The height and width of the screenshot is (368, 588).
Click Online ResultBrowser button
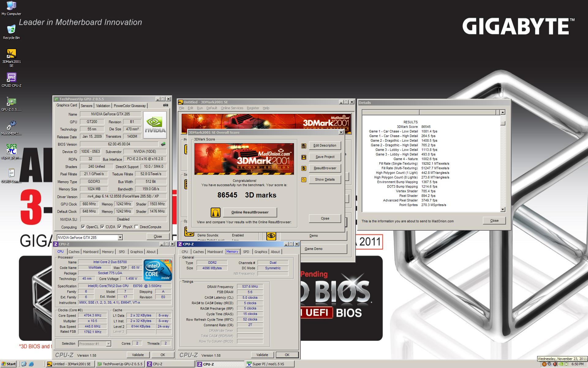250,212
